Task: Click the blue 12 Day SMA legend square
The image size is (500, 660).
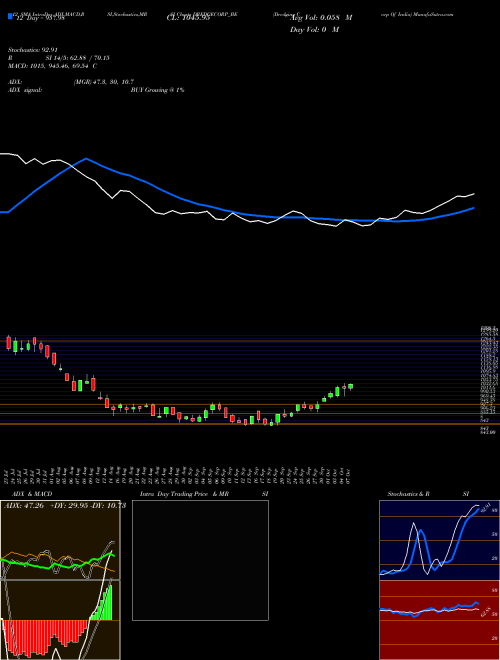Action: point(10,17)
